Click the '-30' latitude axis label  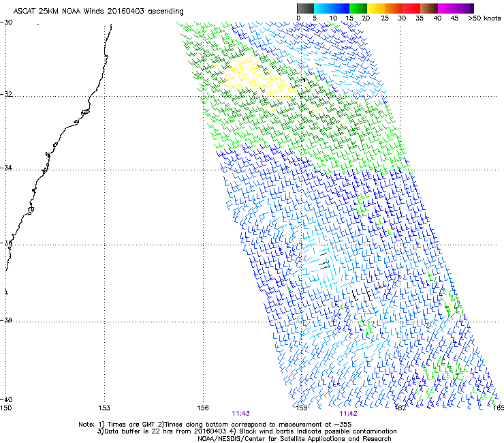(x=6, y=22)
